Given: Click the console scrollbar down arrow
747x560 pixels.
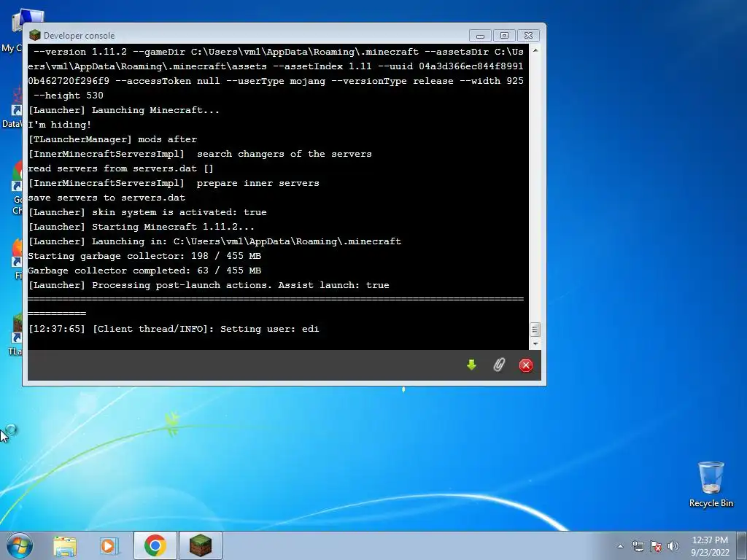Looking at the screenshot, I should tap(535, 343).
